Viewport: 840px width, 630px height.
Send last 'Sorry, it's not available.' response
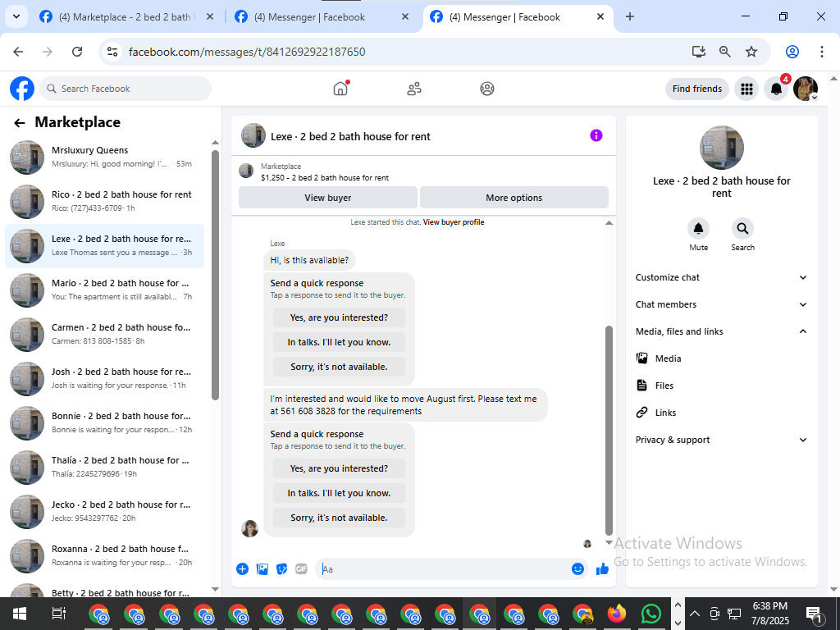339,518
